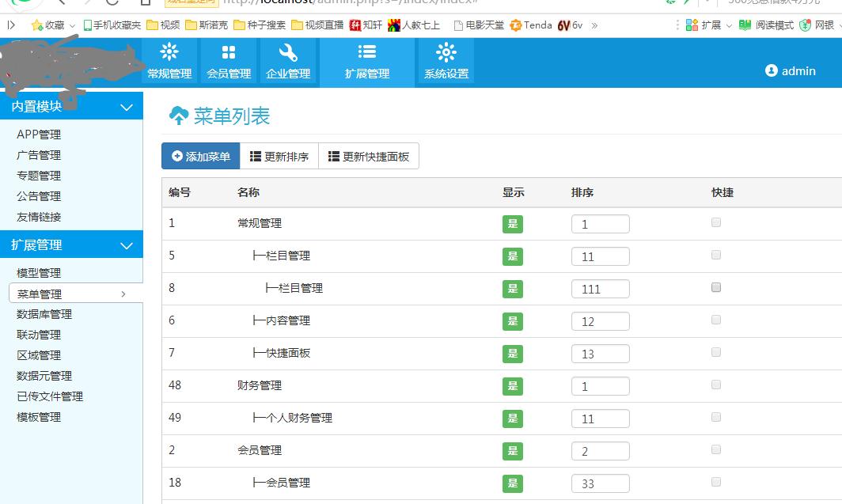Collapse the 内置模块 sidebar section
The height and width of the screenshot is (504, 842).
(x=126, y=107)
